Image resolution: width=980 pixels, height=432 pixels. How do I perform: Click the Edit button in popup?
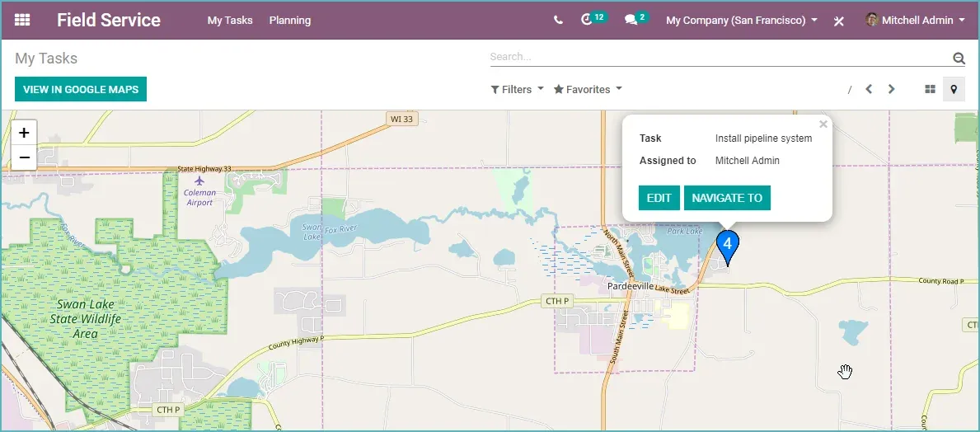(x=659, y=198)
